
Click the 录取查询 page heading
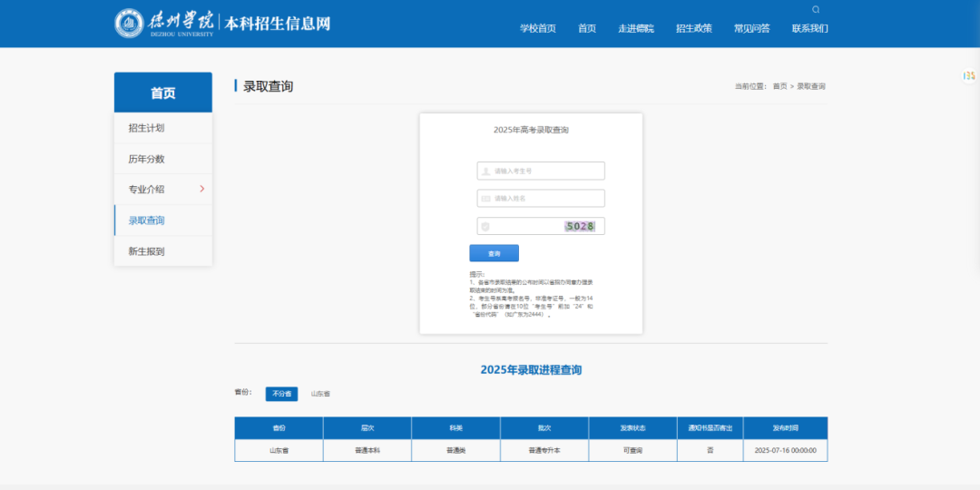(x=268, y=86)
